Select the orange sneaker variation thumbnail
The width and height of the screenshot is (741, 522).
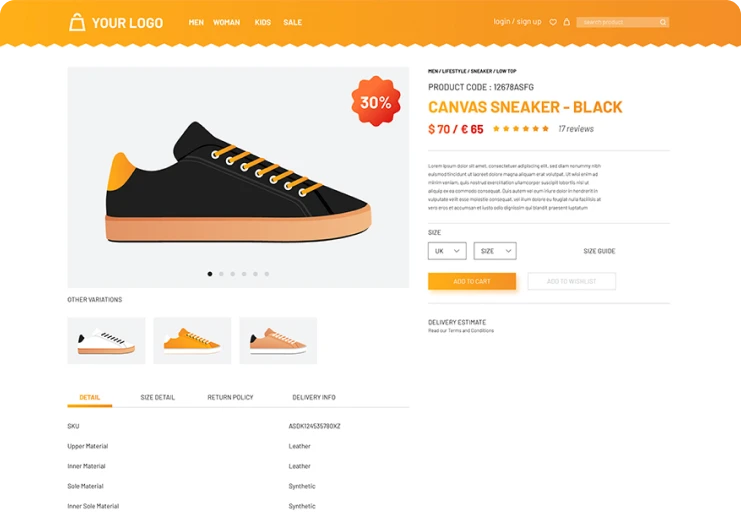[192, 341]
